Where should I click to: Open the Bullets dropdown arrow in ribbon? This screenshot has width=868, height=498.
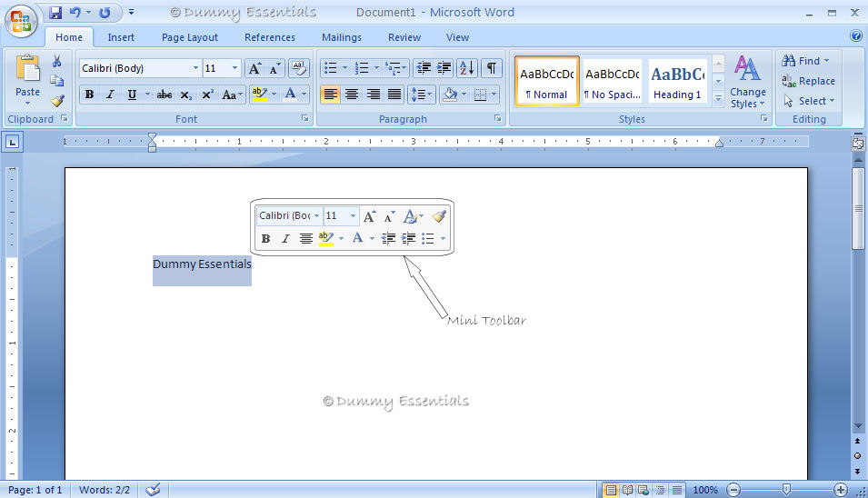[344, 68]
